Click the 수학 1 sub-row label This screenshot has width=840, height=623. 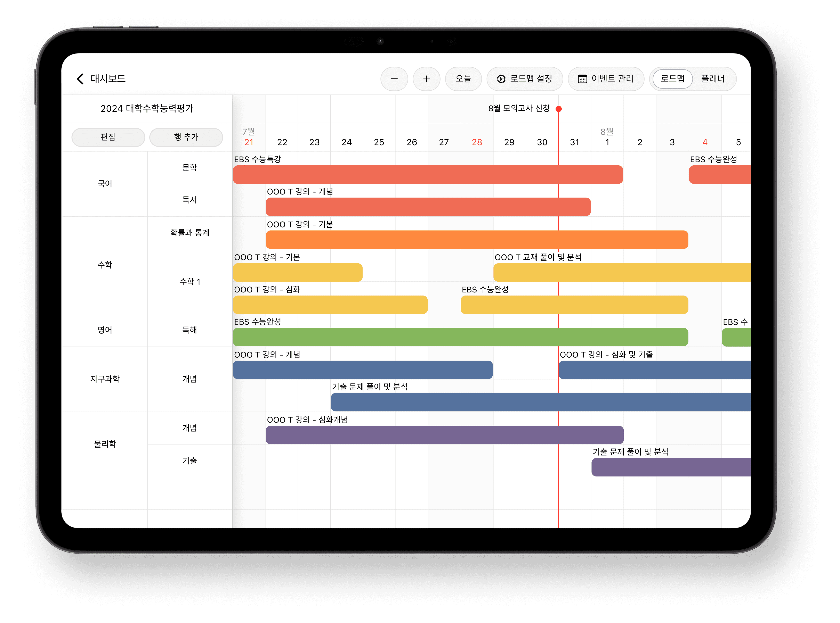189,282
